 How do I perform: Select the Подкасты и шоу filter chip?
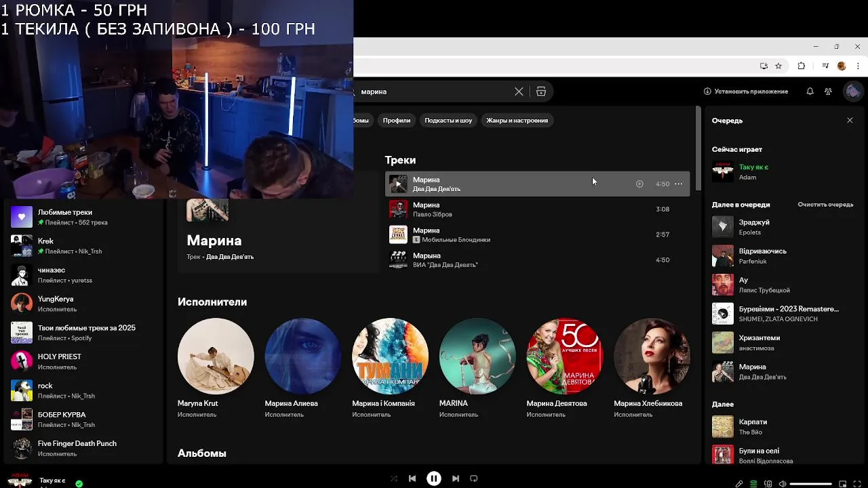click(x=448, y=120)
